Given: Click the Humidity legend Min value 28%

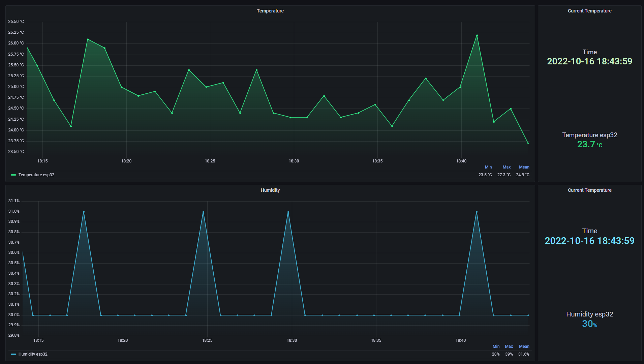Looking at the screenshot, I should coord(496,354).
